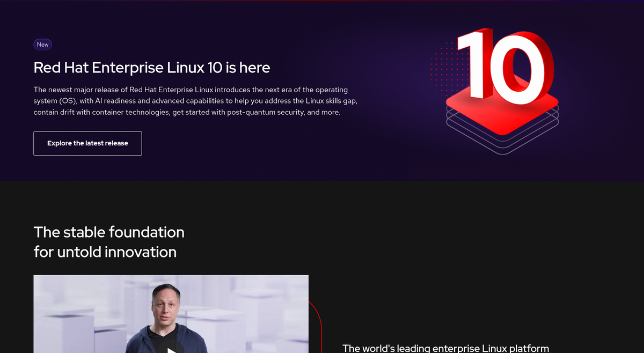Screen dimensions: 644x353
Task: Click the New badge label
Action: (x=43, y=45)
